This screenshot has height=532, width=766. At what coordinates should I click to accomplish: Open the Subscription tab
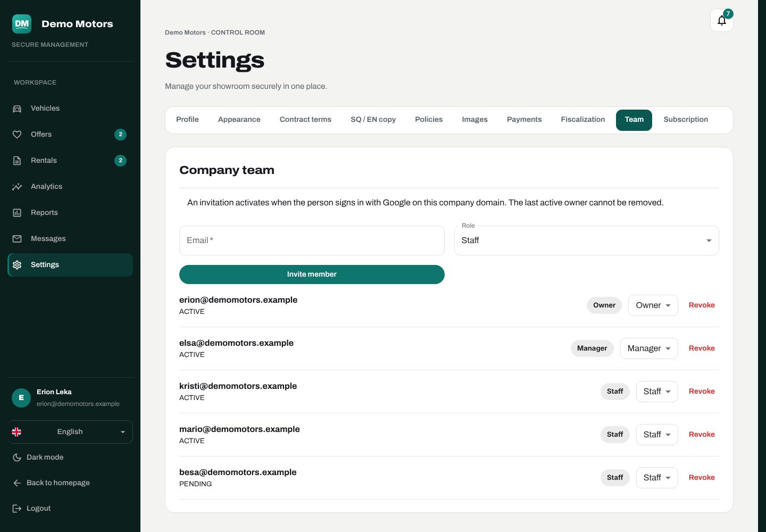(x=686, y=120)
